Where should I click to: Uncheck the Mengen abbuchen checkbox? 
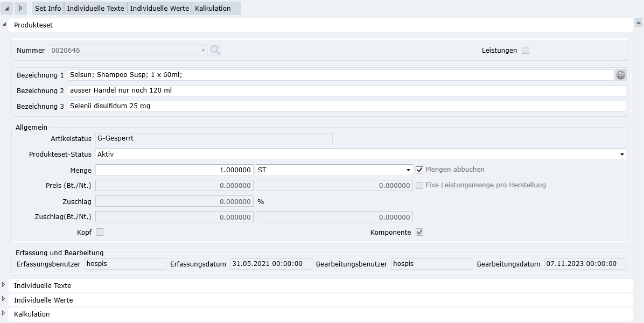pyautogui.click(x=419, y=170)
